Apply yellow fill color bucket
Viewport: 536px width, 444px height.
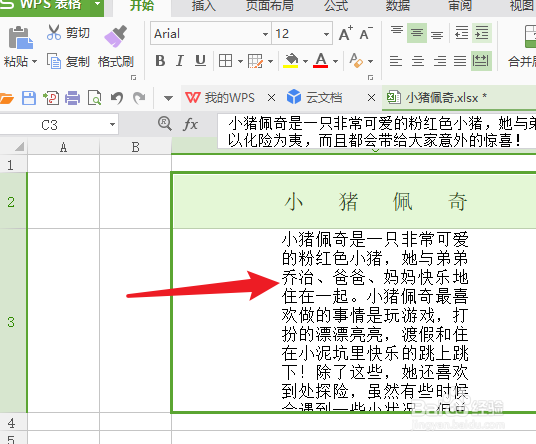291,61
